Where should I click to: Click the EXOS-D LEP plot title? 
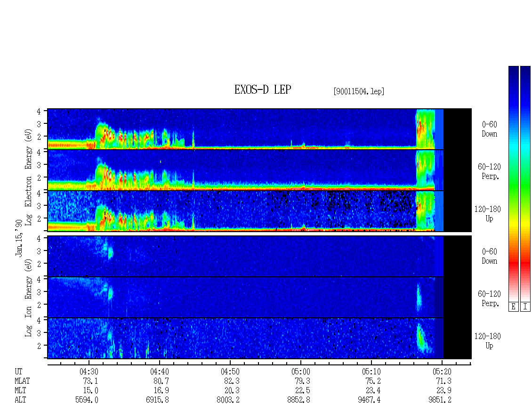click(263, 90)
